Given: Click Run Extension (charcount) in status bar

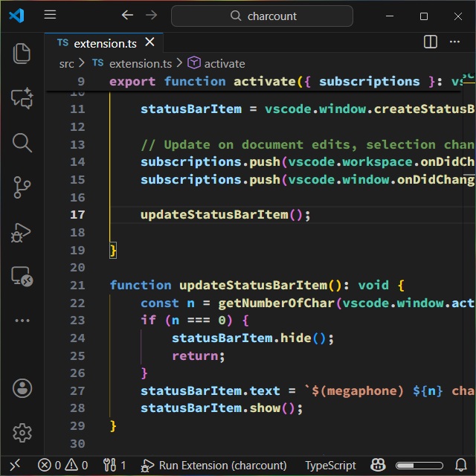Looking at the screenshot, I should coord(214,466).
